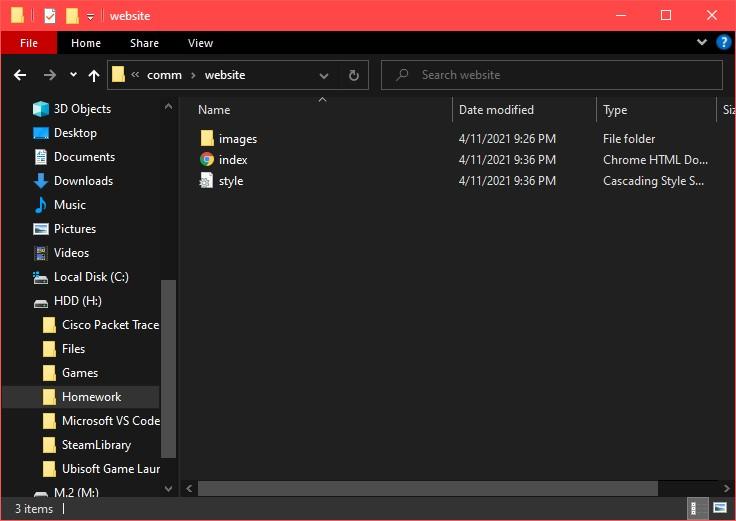This screenshot has width=736, height=521.
Task: Open Downloads in navigation pane
Action: coord(83,181)
